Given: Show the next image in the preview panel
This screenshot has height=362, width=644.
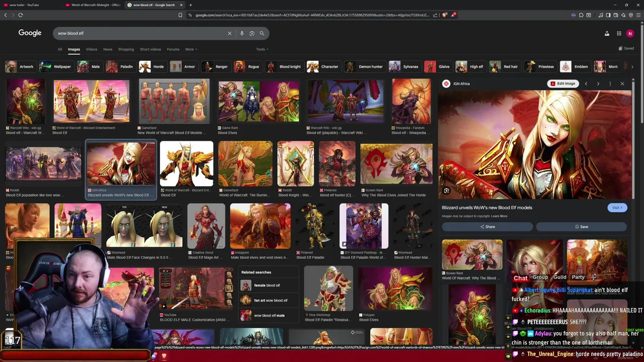Looking at the screenshot, I should pos(598,83).
